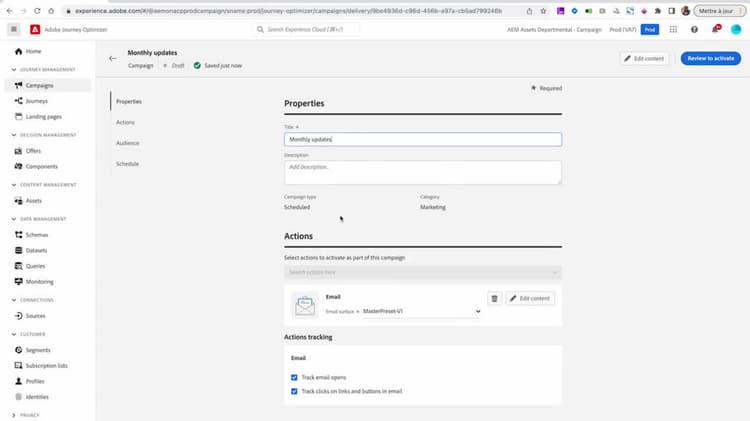Image resolution: width=750 pixels, height=421 pixels.
Task: Click the Queries icon in sidebar
Action: coord(19,266)
